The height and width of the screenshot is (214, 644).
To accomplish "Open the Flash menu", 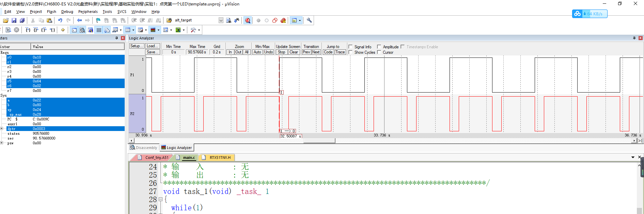I will (51, 12).
